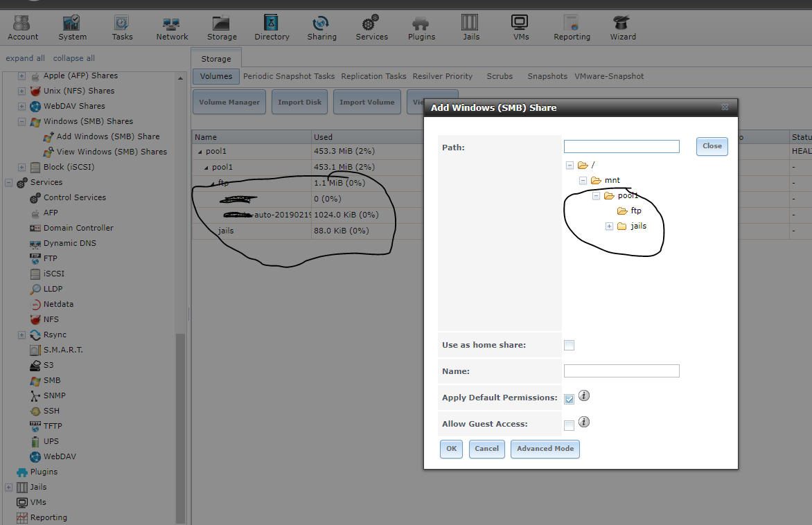Collapse the Services tree node
This screenshot has height=525, width=812.
pyautogui.click(x=8, y=182)
